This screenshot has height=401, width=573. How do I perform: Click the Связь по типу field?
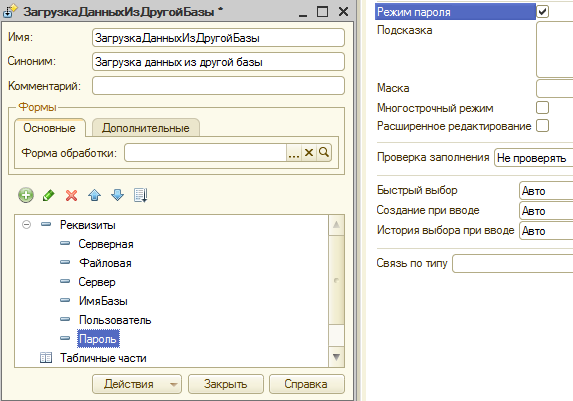point(513,264)
